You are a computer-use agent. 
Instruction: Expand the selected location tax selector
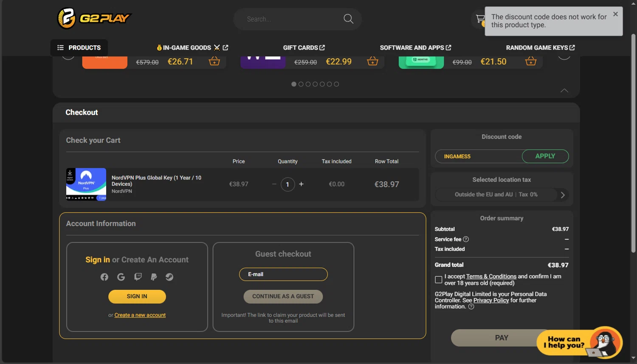[x=502, y=195]
